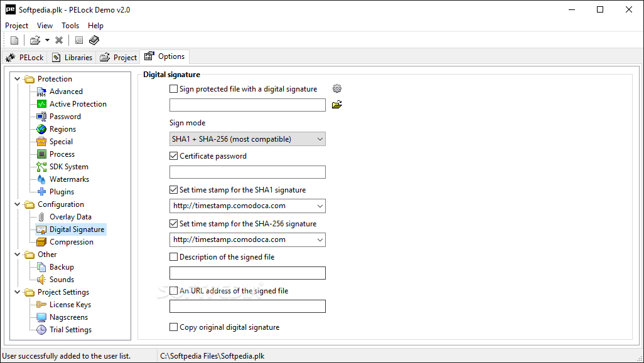Switch to the PELock tab
644x363 pixels.
coord(24,58)
